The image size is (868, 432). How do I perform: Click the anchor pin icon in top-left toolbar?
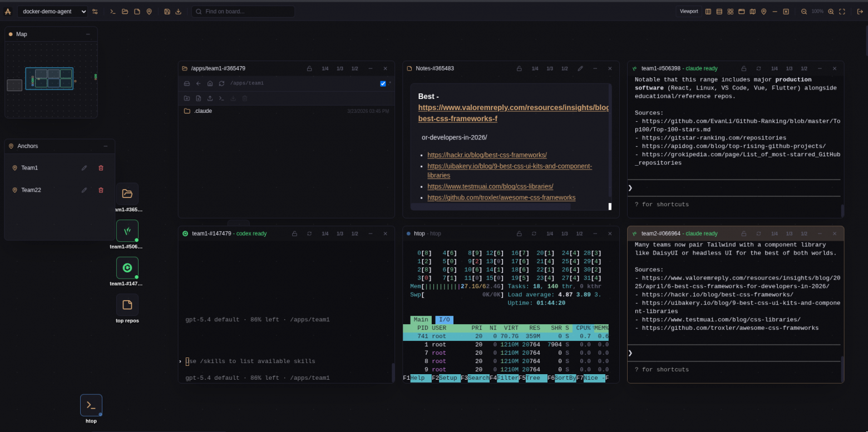tap(149, 12)
